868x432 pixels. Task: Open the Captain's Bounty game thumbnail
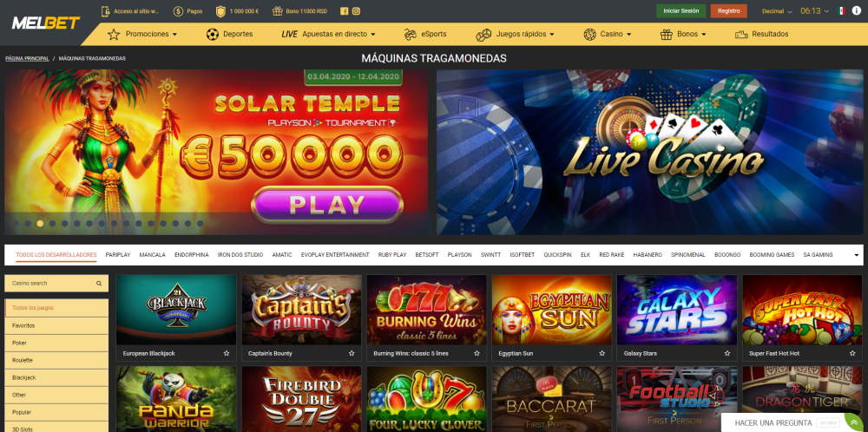pyautogui.click(x=302, y=310)
